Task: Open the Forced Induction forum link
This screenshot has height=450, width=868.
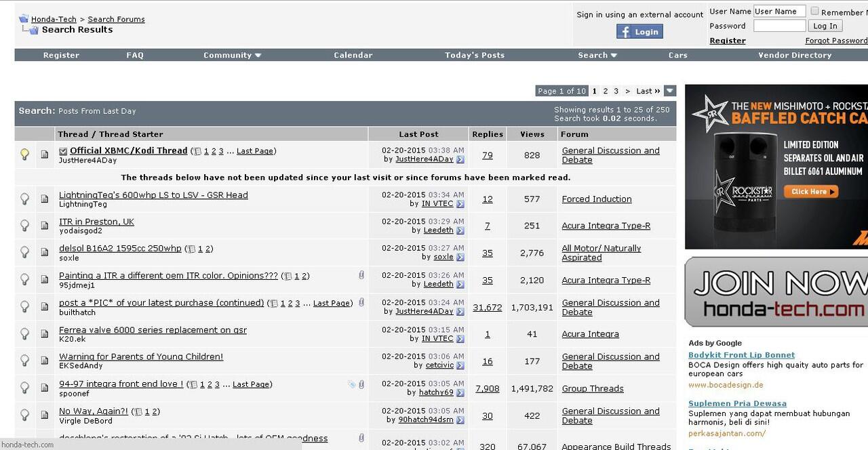Action: point(597,199)
